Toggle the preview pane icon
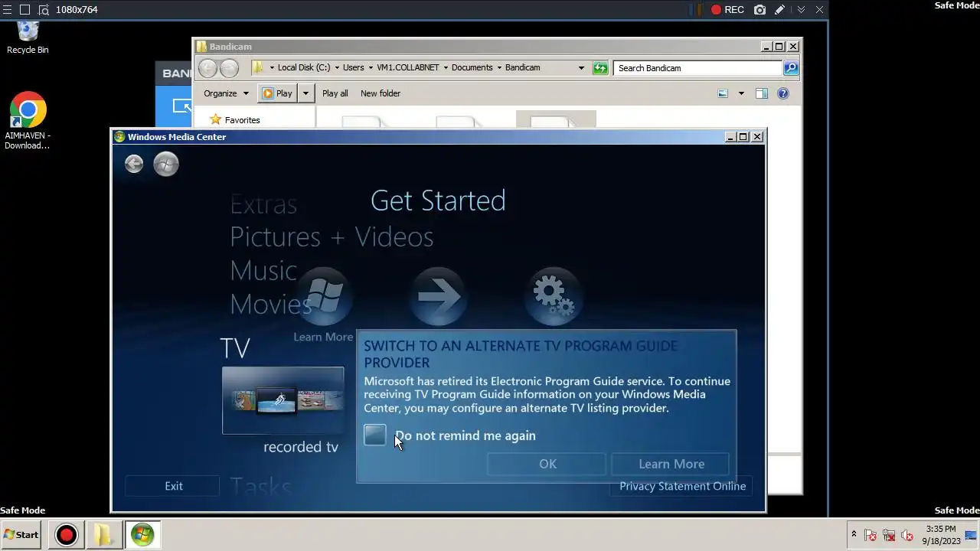Screen dimensions: 980x551 point(761,93)
